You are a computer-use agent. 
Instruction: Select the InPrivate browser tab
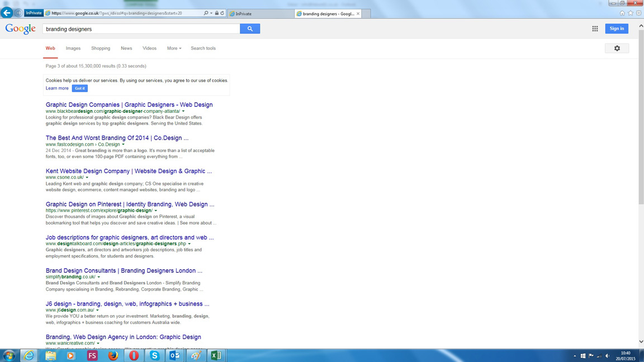coord(260,13)
